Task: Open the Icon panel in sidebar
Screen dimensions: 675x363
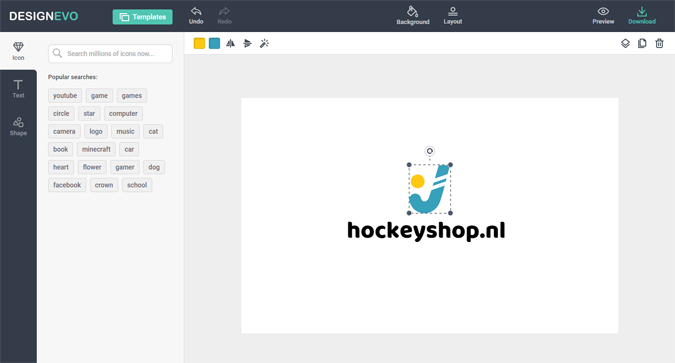Action: tap(18, 51)
